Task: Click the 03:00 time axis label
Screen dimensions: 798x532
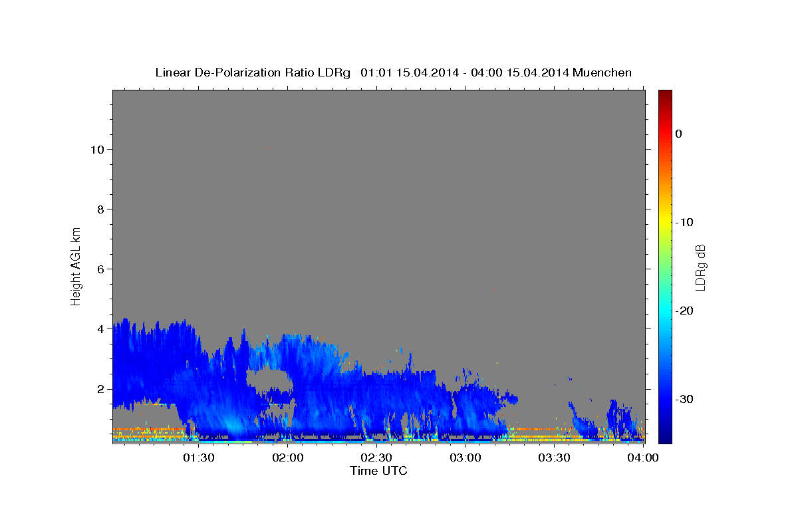Action: click(465, 458)
